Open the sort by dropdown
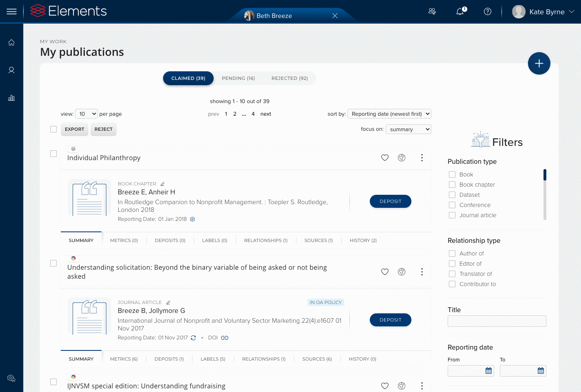Screen dimensions: 581x392 389,114
